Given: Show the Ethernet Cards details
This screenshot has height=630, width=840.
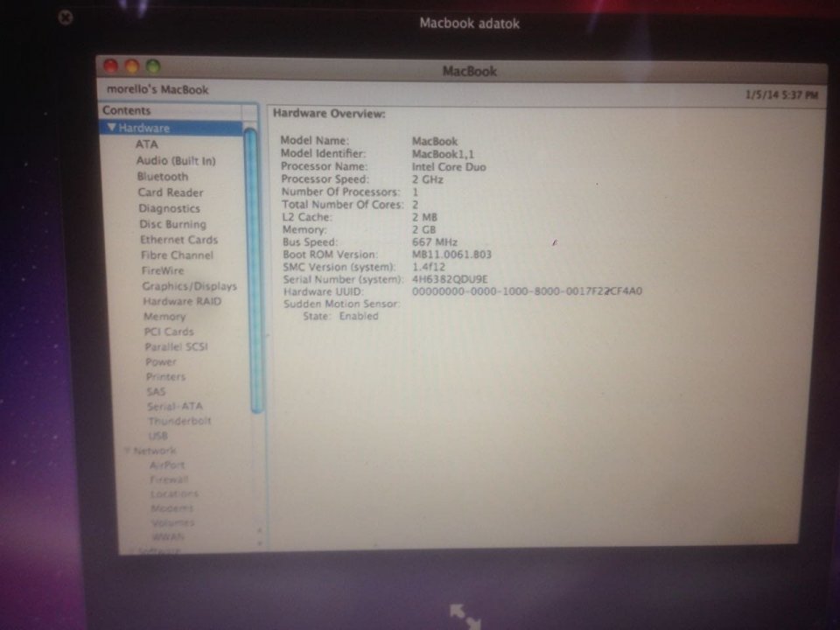Looking at the screenshot, I should 178,240.
